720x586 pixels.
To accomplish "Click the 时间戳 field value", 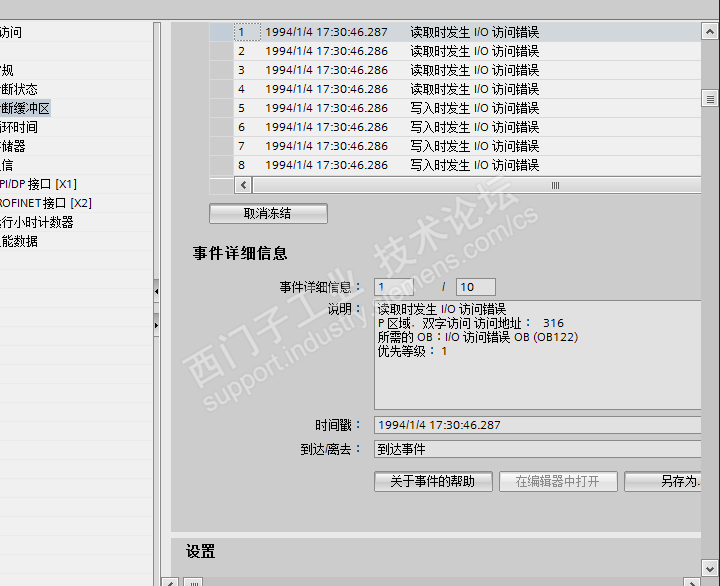I will [538, 425].
